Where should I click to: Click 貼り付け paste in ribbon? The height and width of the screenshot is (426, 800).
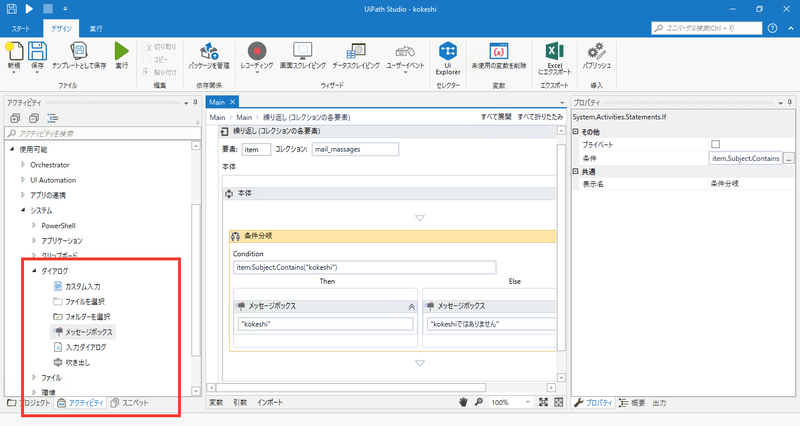[160, 72]
